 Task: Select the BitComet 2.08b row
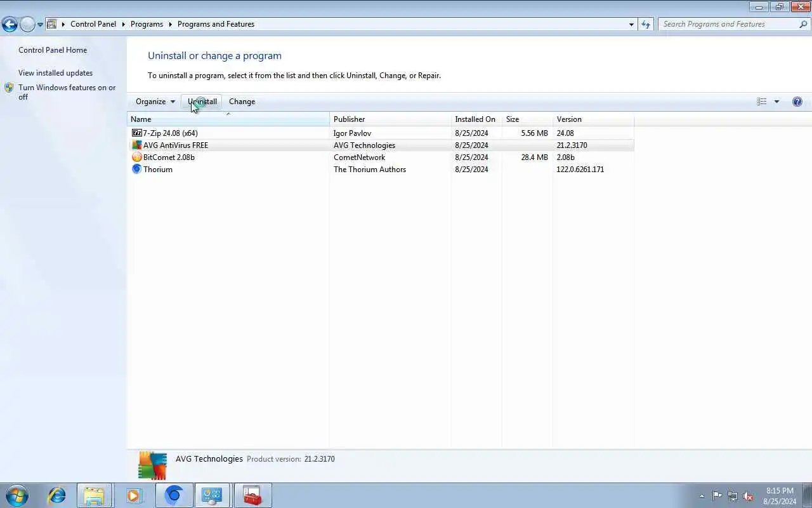click(381, 157)
